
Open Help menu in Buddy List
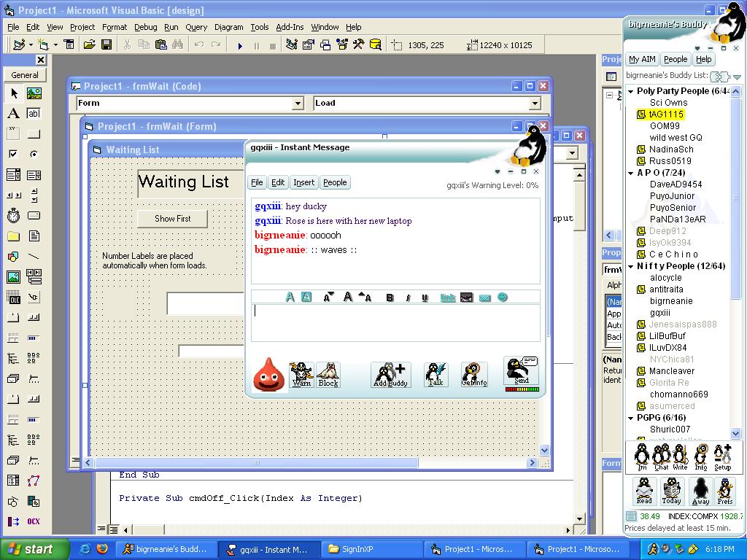coord(703,59)
